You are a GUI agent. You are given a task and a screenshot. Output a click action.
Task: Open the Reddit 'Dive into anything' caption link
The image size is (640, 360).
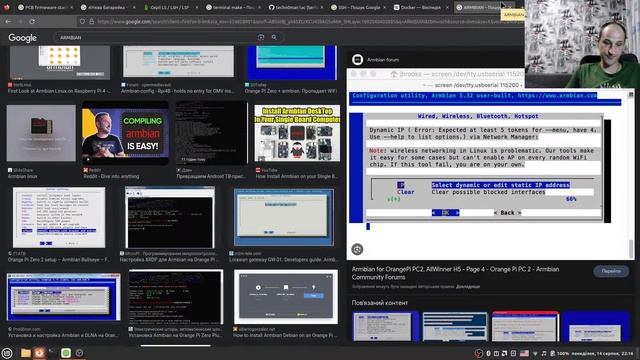click(111, 176)
